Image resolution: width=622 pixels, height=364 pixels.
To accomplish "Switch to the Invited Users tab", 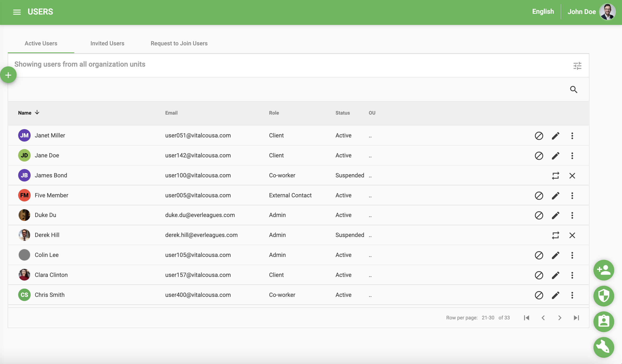I will tap(107, 43).
